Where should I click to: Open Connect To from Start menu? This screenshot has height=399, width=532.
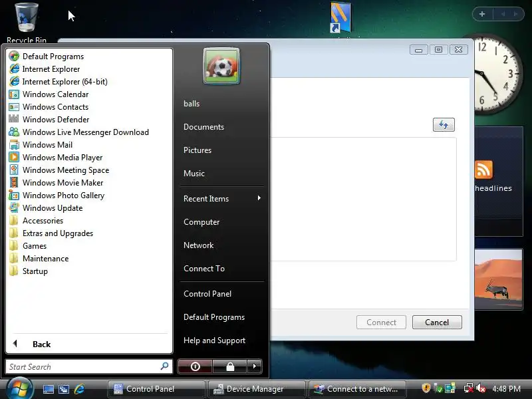tap(204, 269)
